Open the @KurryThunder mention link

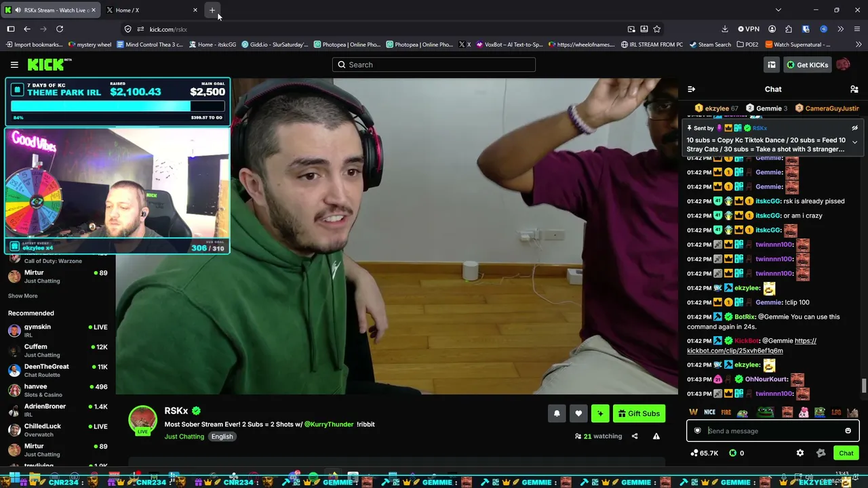click(x=329, y=424)
